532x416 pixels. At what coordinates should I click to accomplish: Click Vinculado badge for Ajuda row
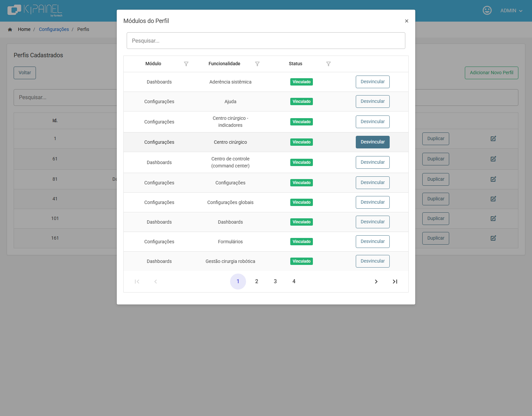click(x=302, y=102)
